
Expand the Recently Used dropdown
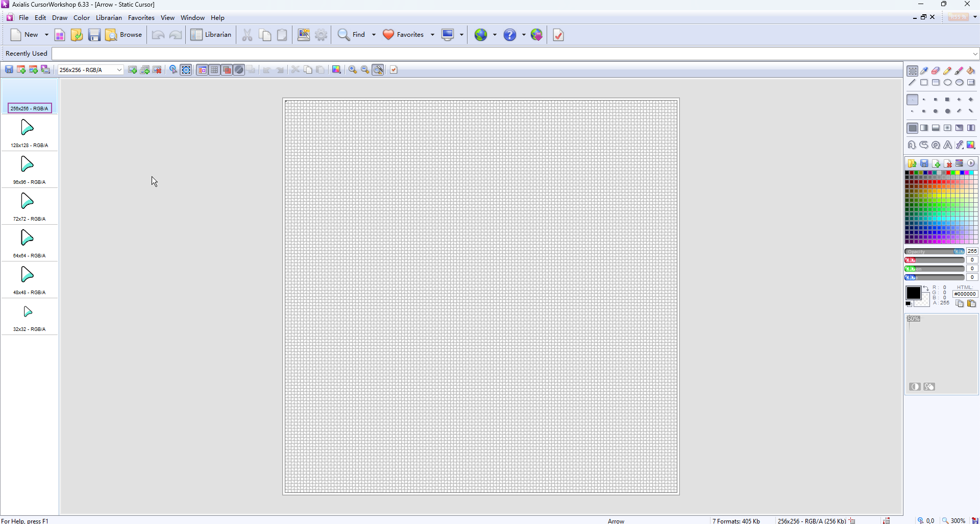point(975,54)
